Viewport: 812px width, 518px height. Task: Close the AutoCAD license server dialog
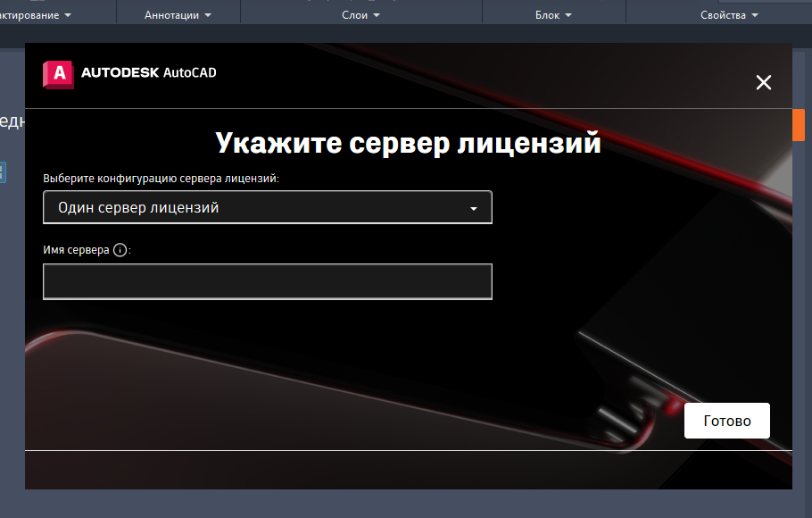pos(763,82)
